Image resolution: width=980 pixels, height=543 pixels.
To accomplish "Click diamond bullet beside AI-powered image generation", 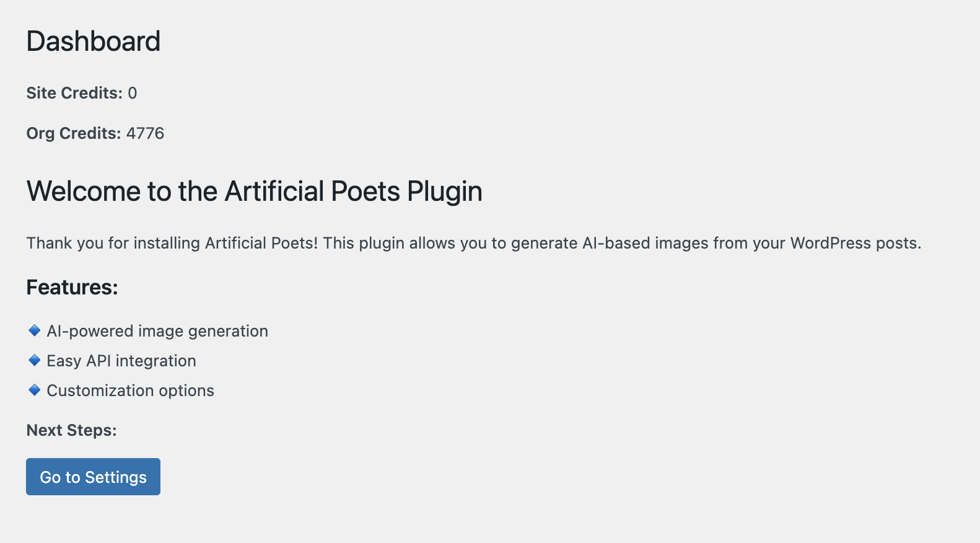I will coord(35,330).
